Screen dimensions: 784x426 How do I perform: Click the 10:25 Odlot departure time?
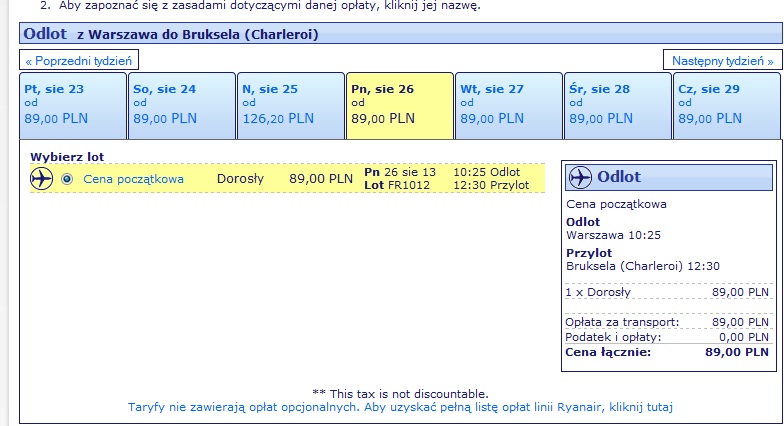click(486, 172)
